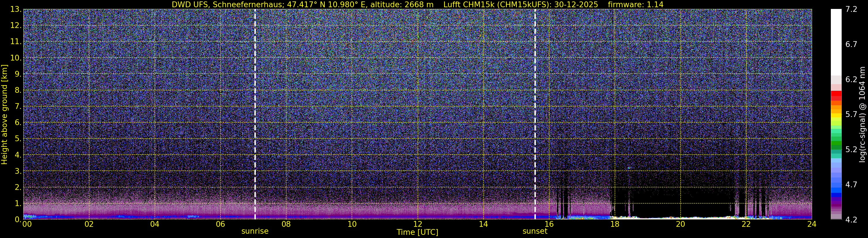Click the '7.' height axis tick label
Image resolution: width=868 pixels, height=238 pixels.
18,106
